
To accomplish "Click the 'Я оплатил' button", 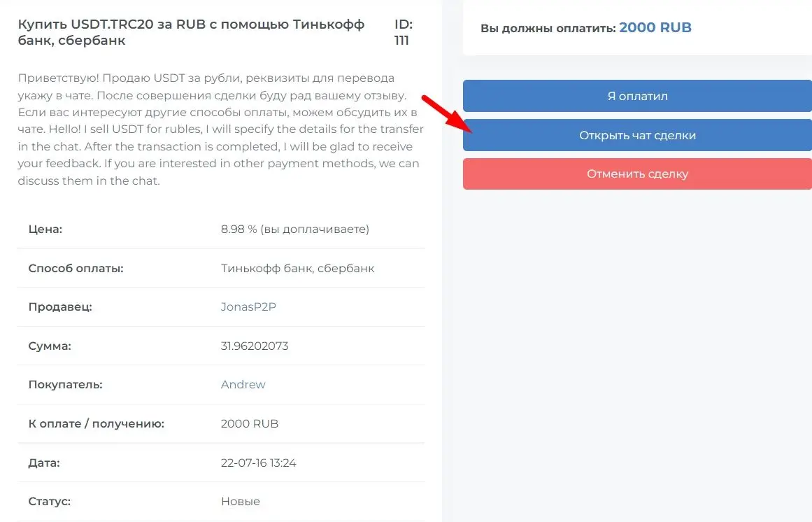I will click(637, 96).
